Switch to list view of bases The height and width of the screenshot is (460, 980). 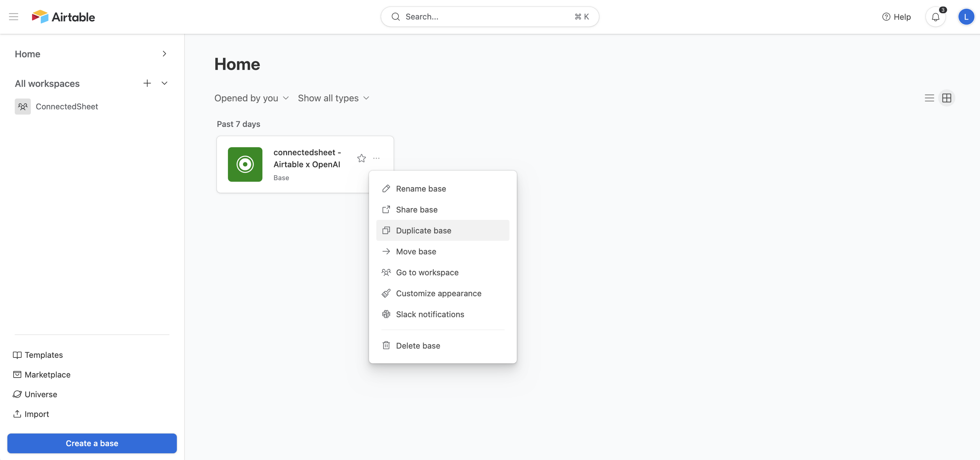point(929,98)
